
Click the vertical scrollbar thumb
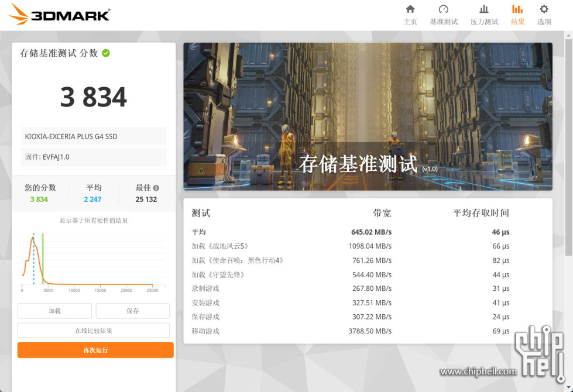click(569, 147)
